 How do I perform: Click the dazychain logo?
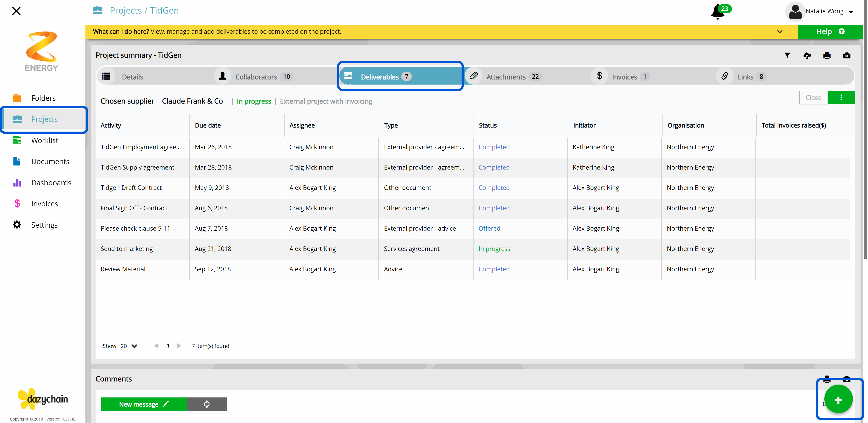point(42,399)
